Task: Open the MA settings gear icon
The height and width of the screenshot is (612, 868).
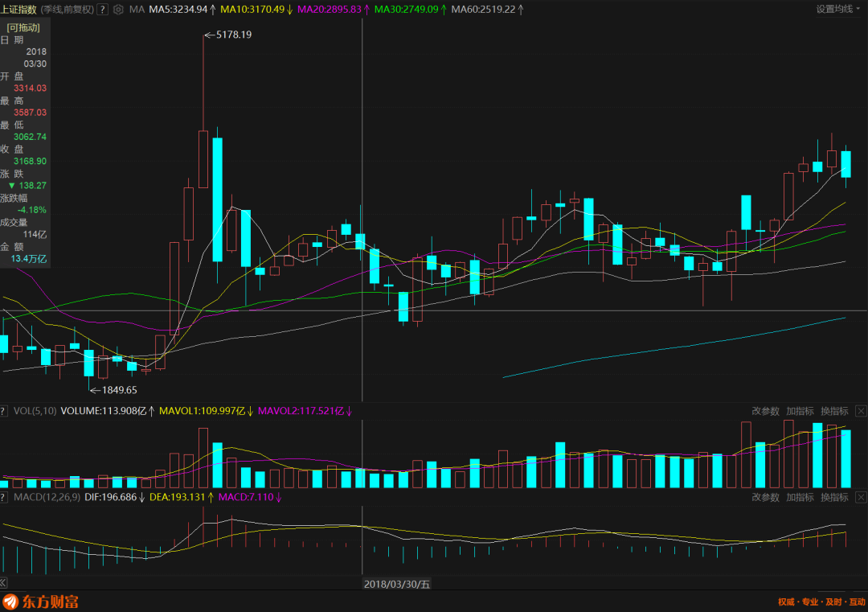Action: [x=118, y=10]
